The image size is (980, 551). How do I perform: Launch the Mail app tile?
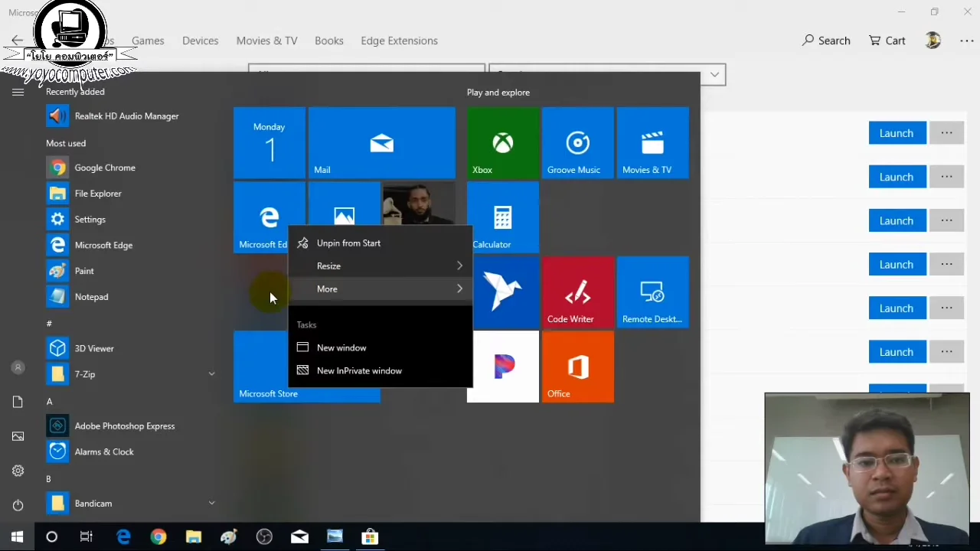[x=381, y=143]
